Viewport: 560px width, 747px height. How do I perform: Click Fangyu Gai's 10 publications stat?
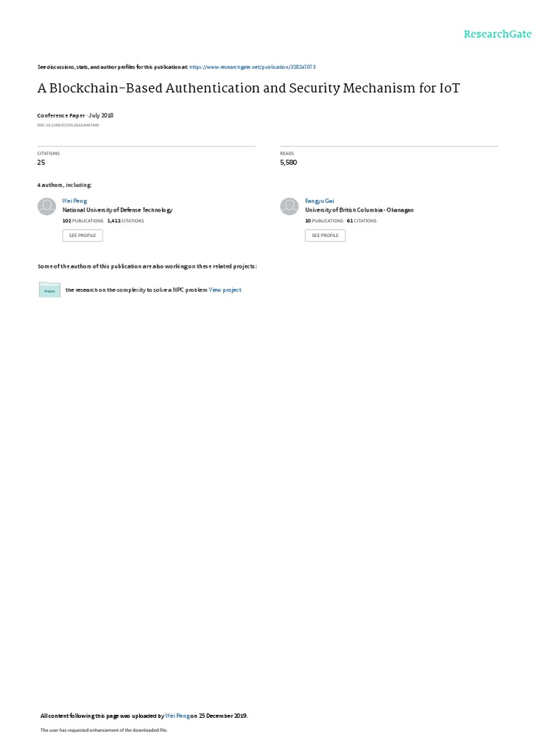click(324, 221)
